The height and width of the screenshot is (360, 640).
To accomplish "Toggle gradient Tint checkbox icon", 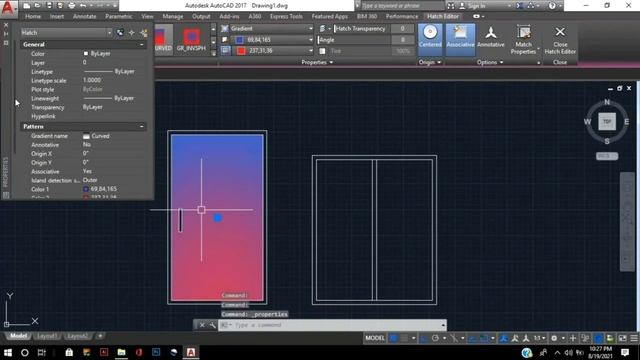I will [322, 51].
